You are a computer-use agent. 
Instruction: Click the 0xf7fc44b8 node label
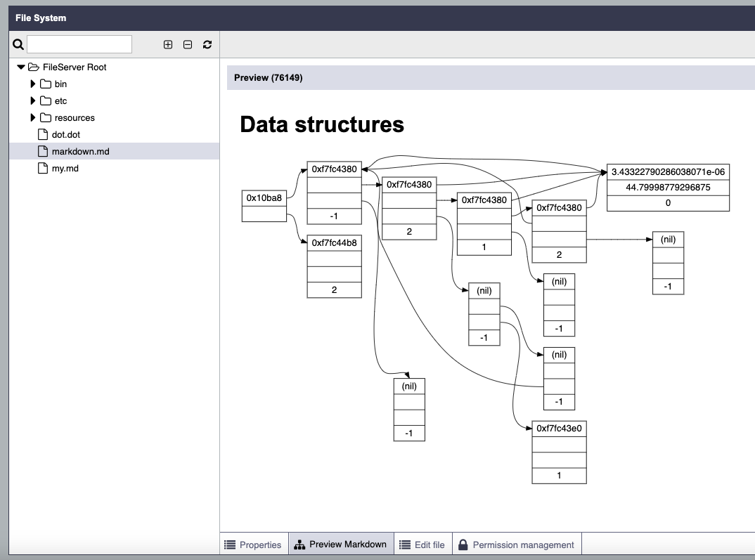coord(334,243)
